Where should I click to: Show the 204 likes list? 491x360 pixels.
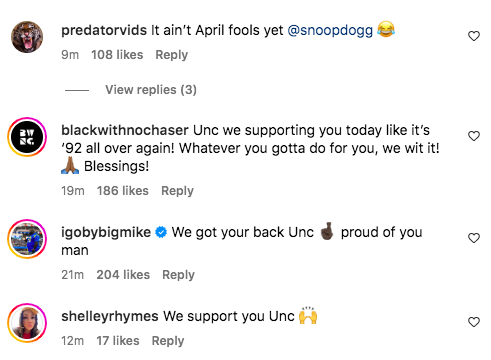(123, 275)
